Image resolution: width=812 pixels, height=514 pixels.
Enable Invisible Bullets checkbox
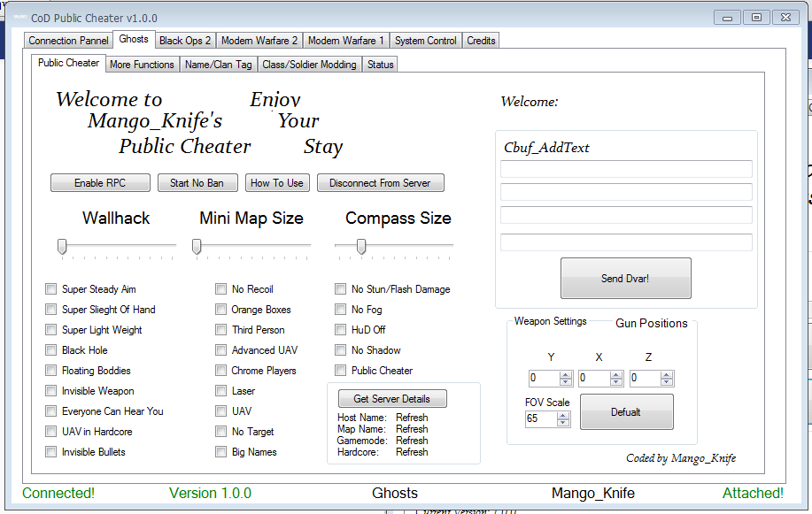point(50,452)
